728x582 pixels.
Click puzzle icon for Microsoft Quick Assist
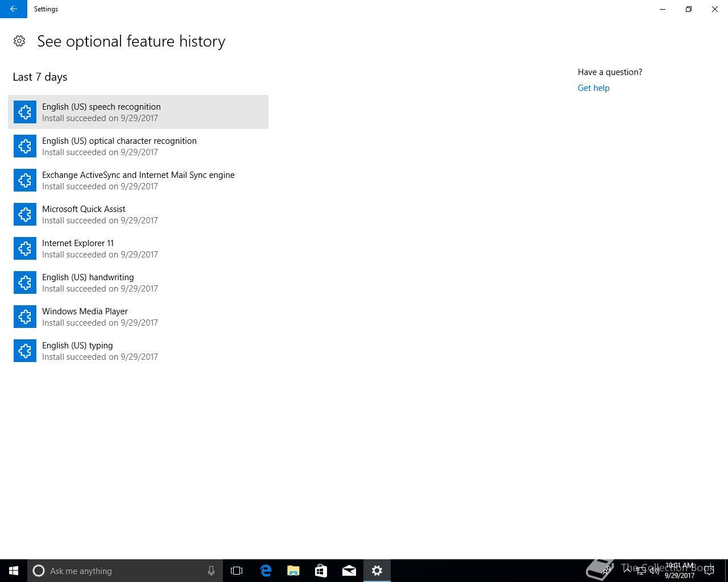(25, 214)
